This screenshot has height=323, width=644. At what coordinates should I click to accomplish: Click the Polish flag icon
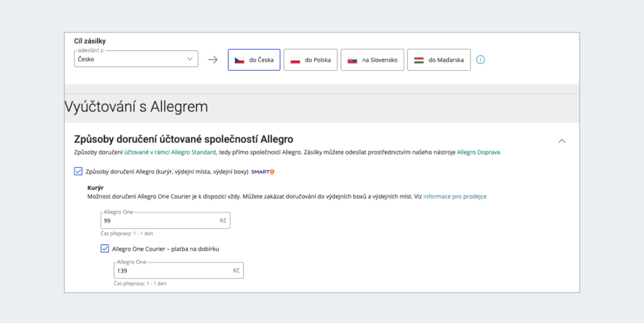(295, 60)
